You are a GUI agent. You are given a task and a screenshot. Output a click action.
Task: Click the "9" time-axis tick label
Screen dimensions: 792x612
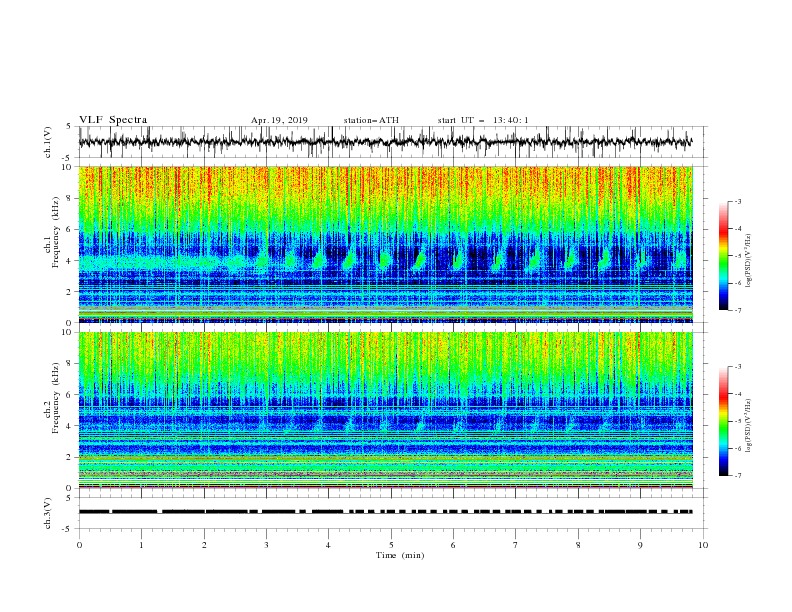[640, 545]
